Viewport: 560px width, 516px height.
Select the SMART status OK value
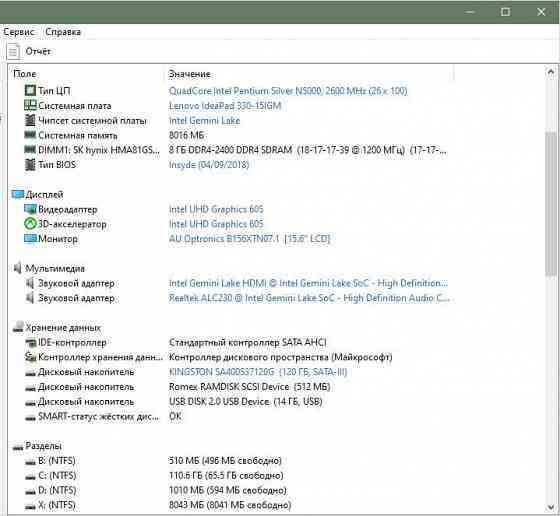point(175,416)
